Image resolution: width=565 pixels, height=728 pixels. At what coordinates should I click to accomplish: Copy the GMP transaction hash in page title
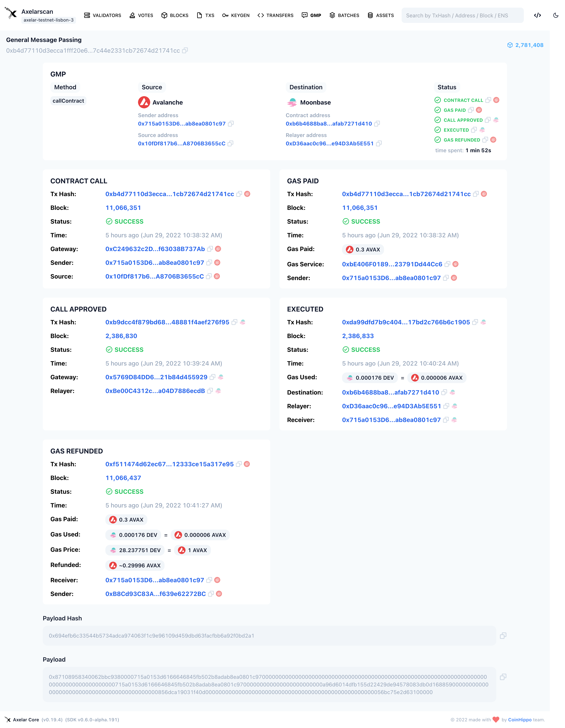tap(185, 51)
